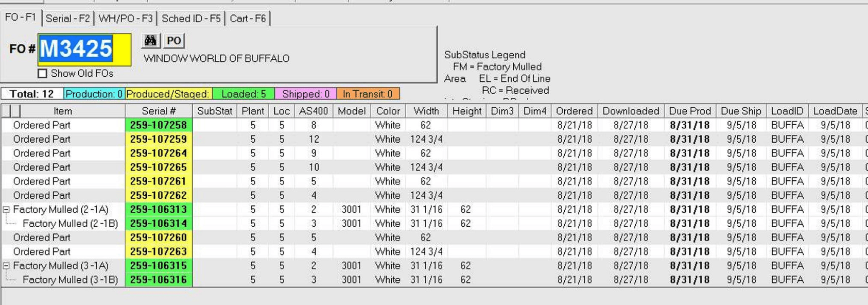
Task: Collapse Factory Mulled (3-1A) tree node
Action: coord(6,266)
